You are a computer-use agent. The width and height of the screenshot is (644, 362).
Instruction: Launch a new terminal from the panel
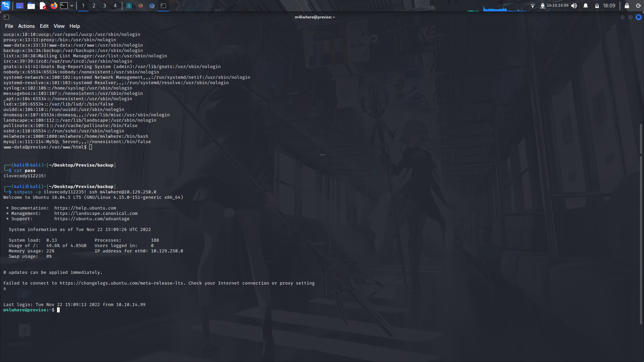click(x=64, y=6)
